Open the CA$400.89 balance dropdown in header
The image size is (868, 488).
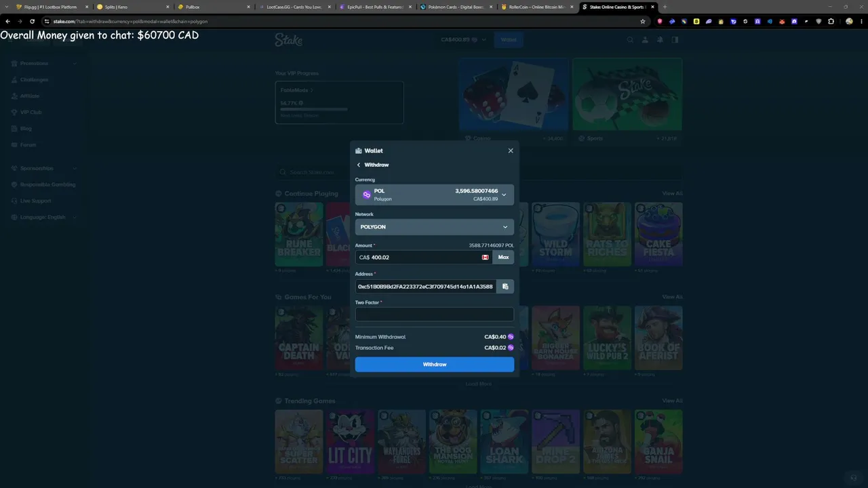[x=464, y=39]
